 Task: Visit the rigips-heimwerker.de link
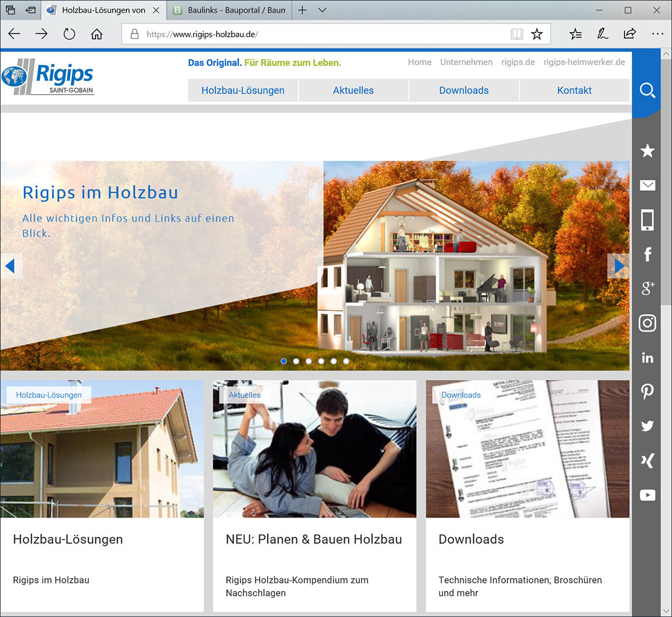click(584, 62)
